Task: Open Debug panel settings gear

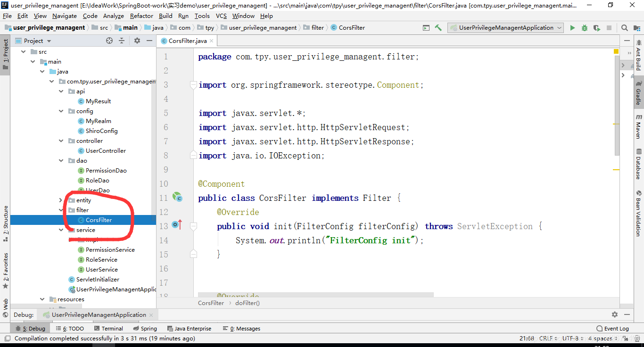Action: click(x=615, y=314)
